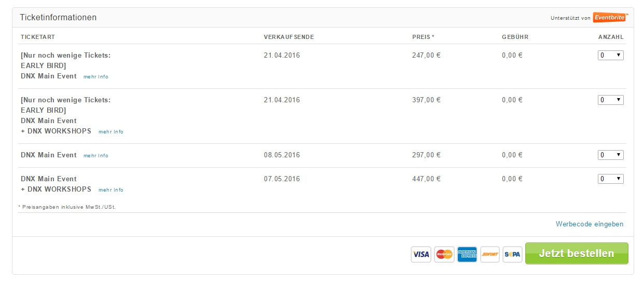Show mehr Info for 297,00 € Main Event
644x283 pixels.
point(96,156)
